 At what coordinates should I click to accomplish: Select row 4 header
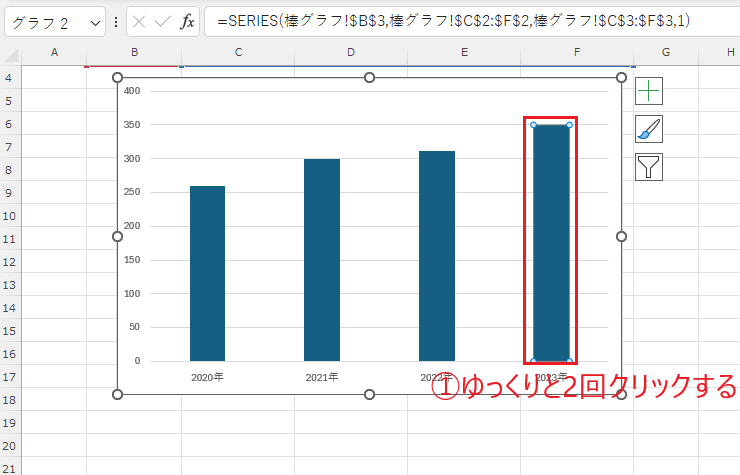[9, 77]
